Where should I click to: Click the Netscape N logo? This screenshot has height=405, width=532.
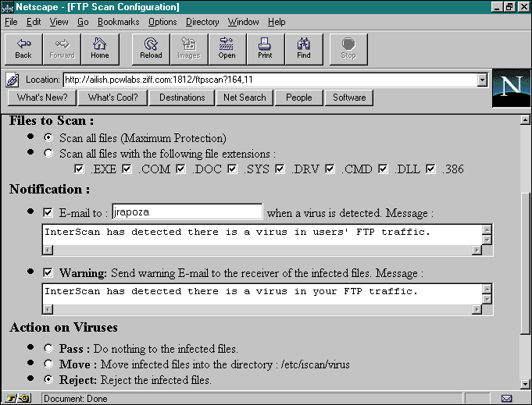point(511,88)
